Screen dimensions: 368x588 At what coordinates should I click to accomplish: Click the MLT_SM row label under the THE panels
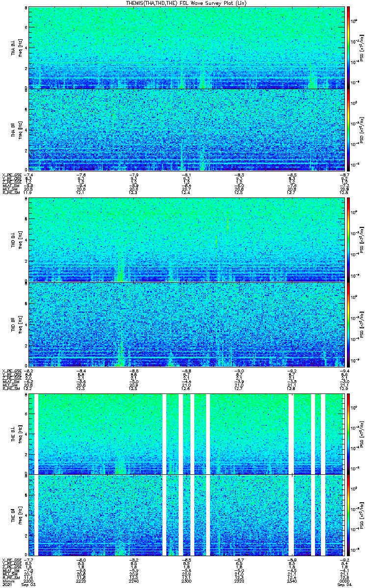(11, 574)
